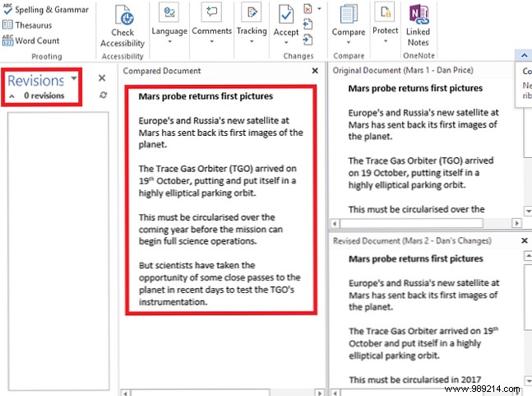Image resolution: width=532 pixels, height=396 pixels.
Task: Go to the previous change
Action: pyautogui.click(x=308, y=25)
